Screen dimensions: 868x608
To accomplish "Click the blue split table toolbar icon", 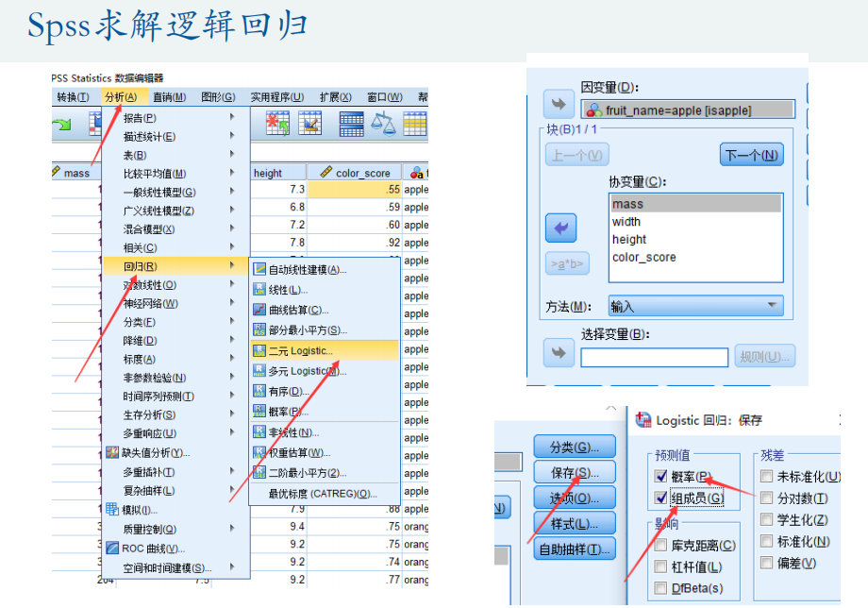I will (x=352, y=124).
